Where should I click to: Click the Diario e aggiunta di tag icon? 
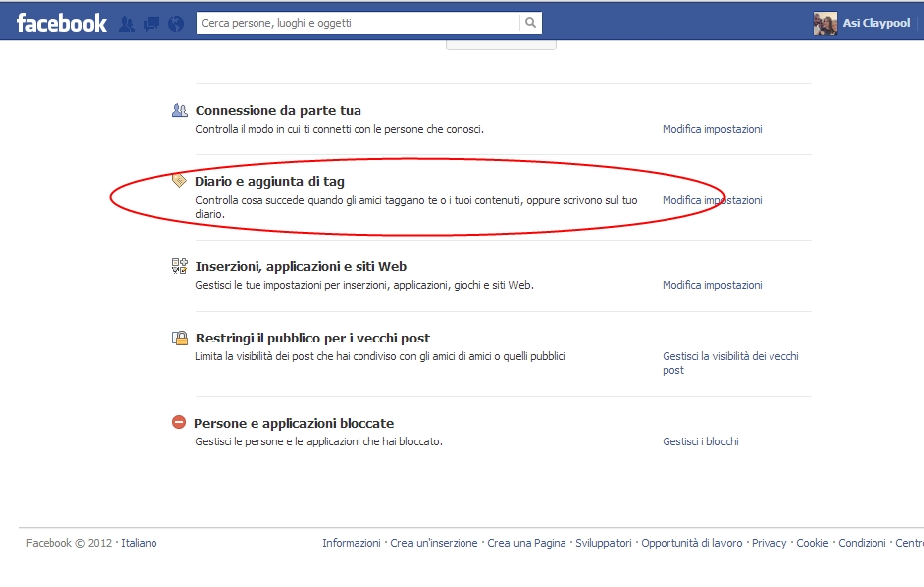tap(179, 181)
